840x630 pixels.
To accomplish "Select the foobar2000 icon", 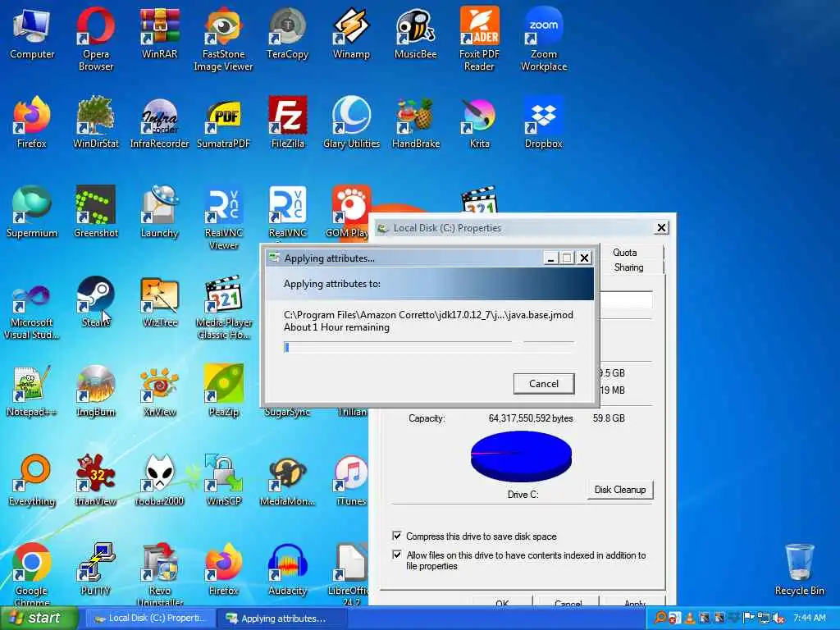I will pos(159,480).
